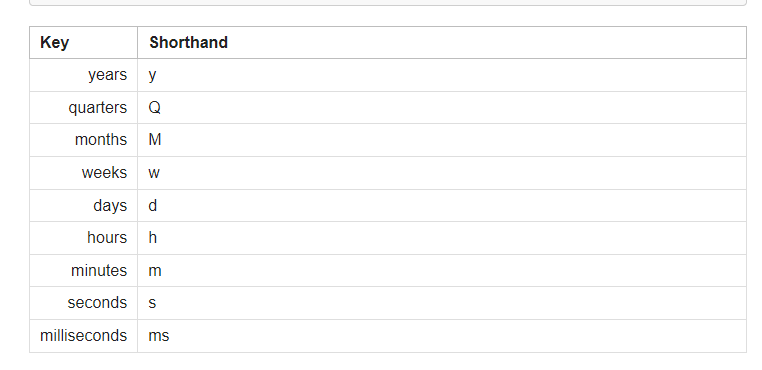
Task: Click the Key column header
Action: (84, 43)
